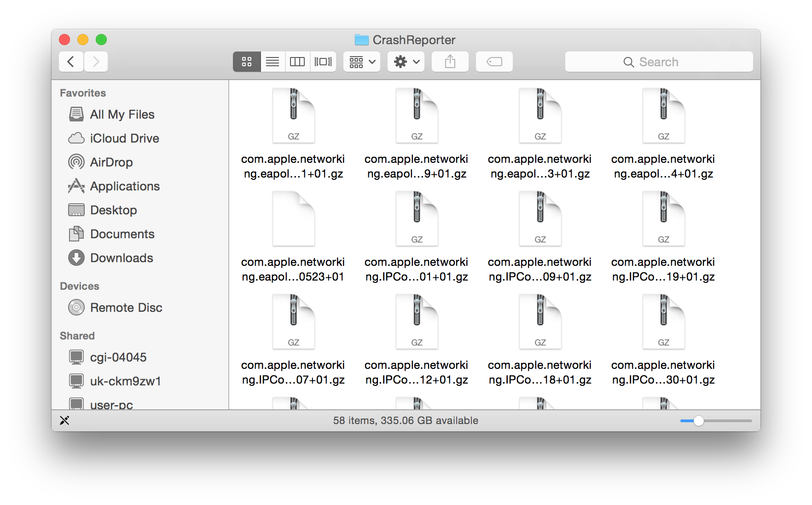Select shared computer cgi-04045

point(140,357)
